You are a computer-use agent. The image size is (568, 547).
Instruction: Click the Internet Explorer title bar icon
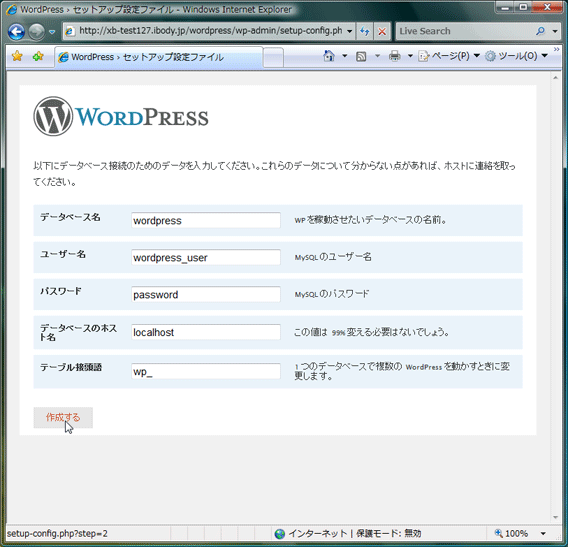[x=11, y=9]
